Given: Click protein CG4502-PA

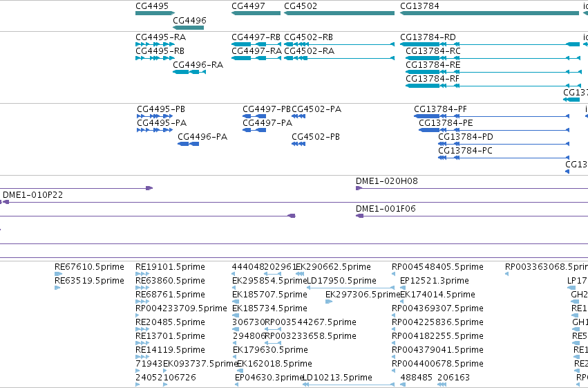Looking at the screenshot, I should click(298, 116).
